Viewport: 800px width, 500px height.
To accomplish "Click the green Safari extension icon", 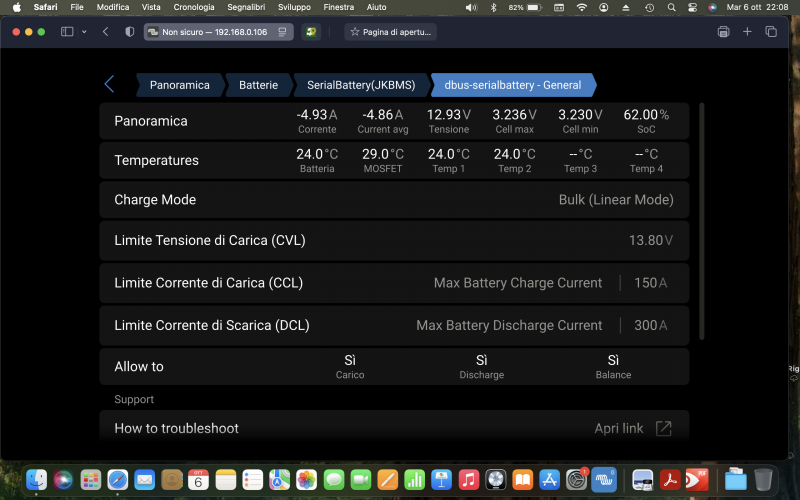I will click(x=311, y=32).
